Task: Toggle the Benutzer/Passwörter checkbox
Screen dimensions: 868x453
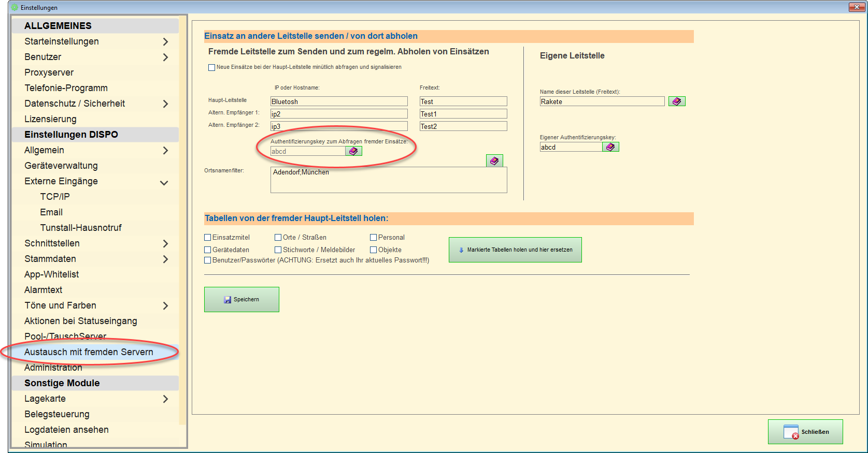Action: click(208, 260)
